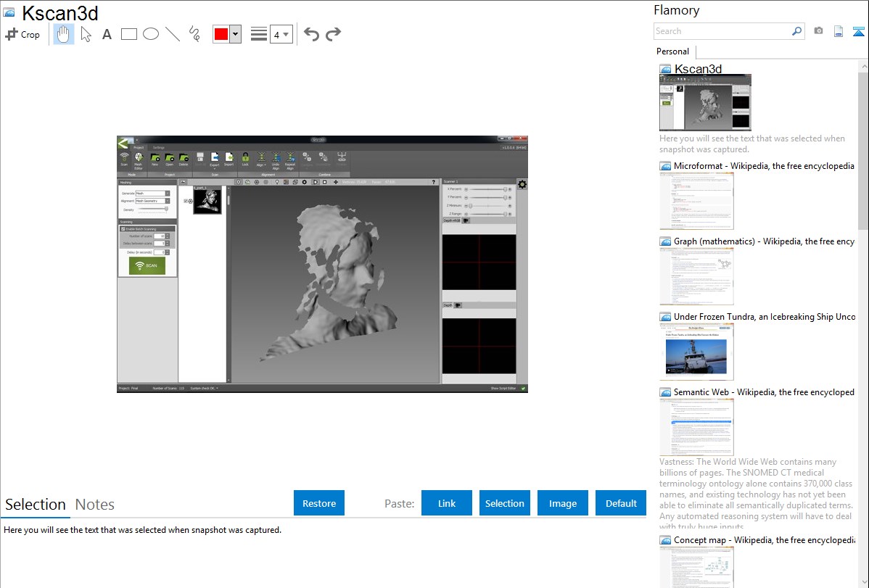
Task: Open the line width dropdown showing 4
Action: tap(281, 35)
